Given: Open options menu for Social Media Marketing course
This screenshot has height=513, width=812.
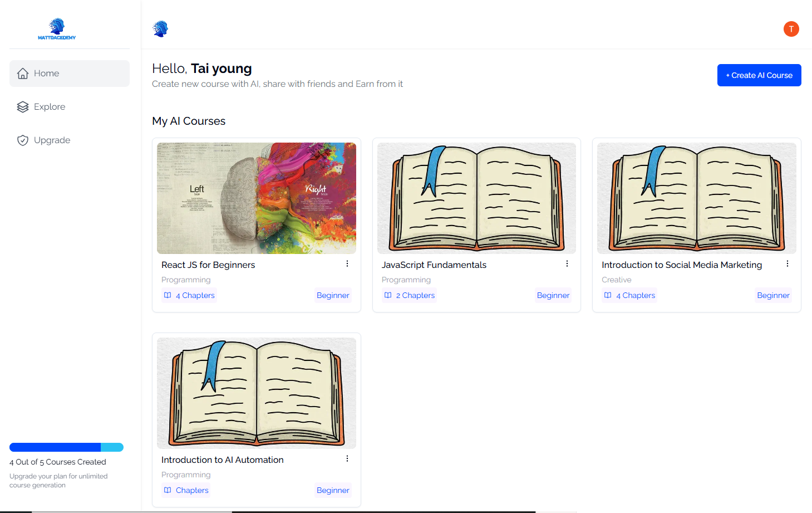Looking at the screenshot, I should coord(788,264).
